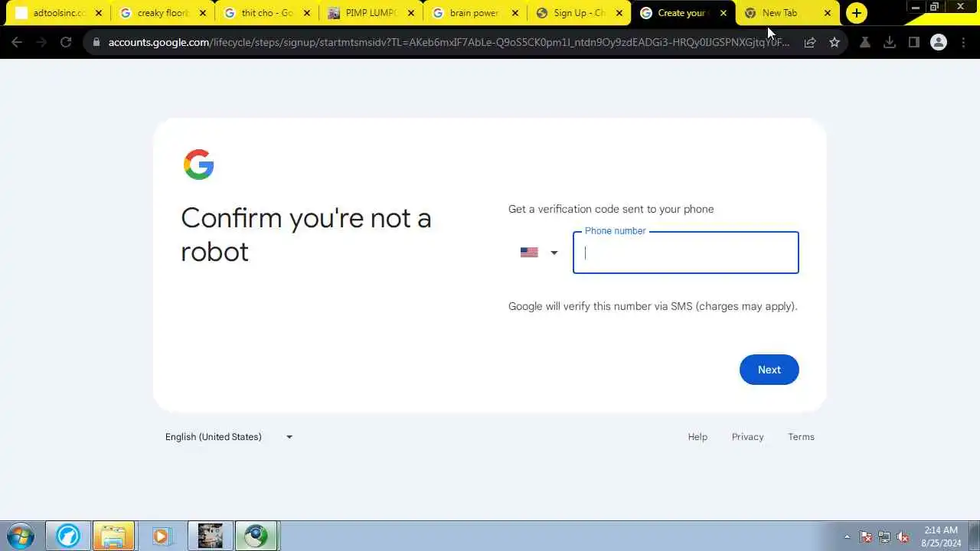This screenshot has height=551, width=980.
Task: Open the picture thumbnail app in taskbar
Action: (210, 536)
